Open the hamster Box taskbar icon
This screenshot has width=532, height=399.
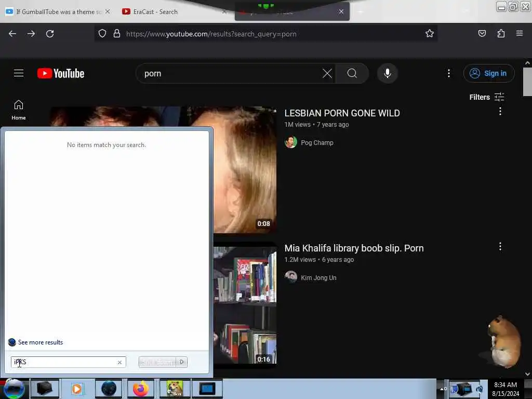coord(175,389)
